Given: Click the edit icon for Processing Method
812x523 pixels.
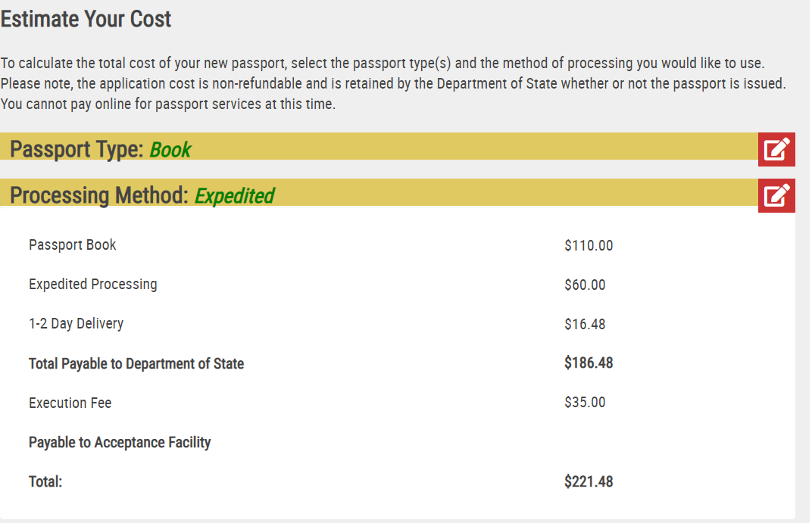Looking at the screenshot, I should [x=776, y=195].
